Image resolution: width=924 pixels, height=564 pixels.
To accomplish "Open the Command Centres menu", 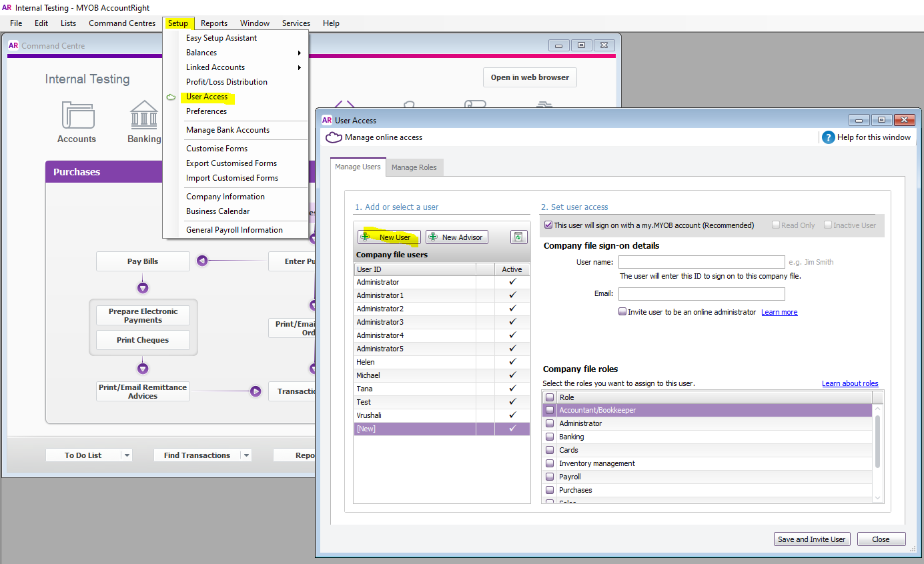I will coord(122,23).
